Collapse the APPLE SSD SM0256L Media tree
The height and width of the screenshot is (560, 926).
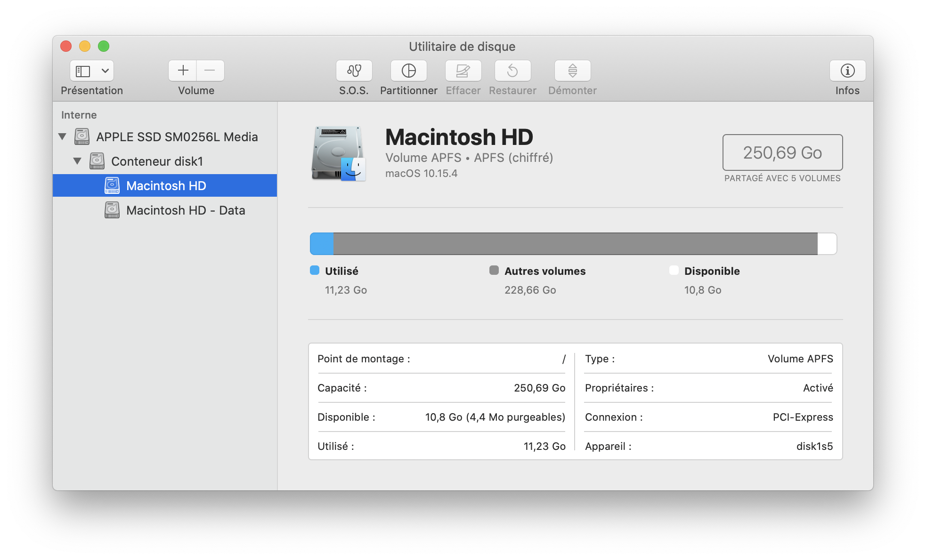tap(62, 137)
